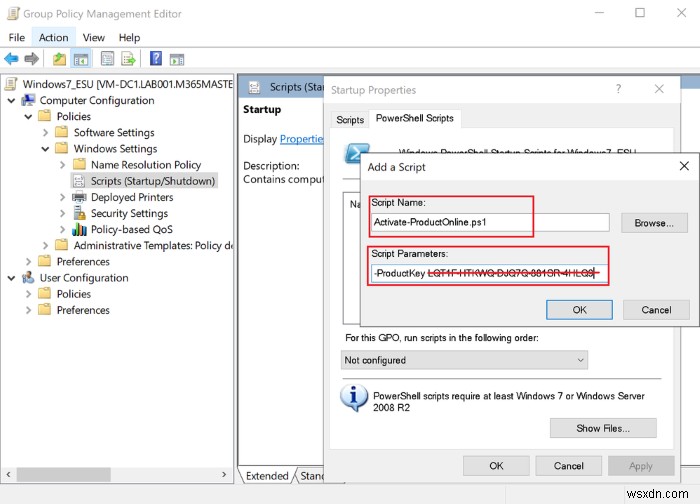Click the Show/Hide Action Pane icon

point(177,59)
